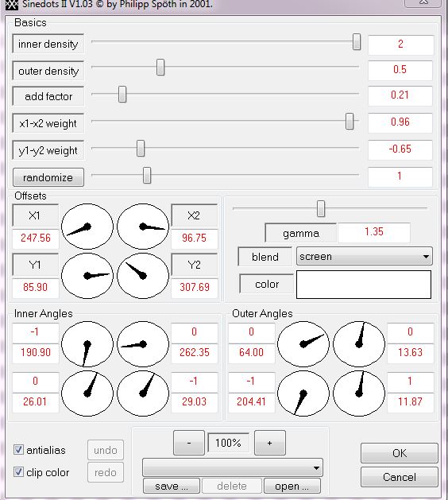This screenshot has width=448, height=500.
Task: Click the X2 offset angle dial
Action: 143,227
